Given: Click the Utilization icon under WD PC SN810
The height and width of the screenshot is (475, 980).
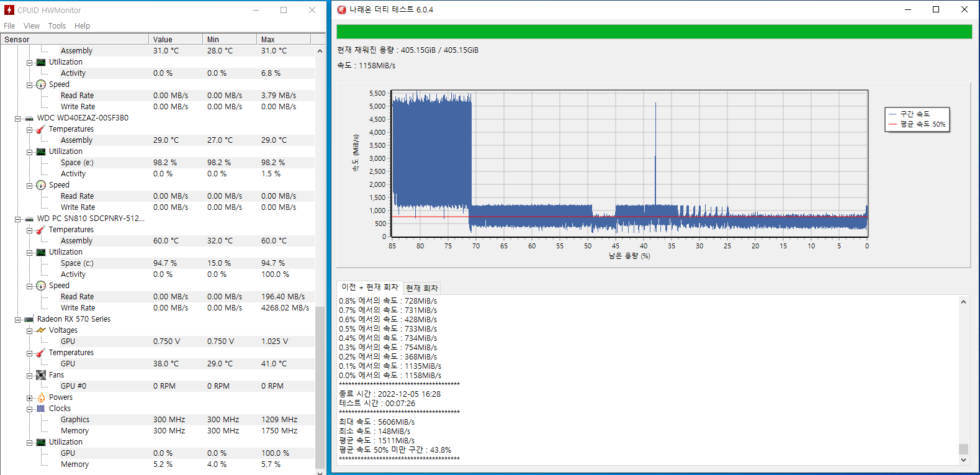Looking at the screenshot, I should pos(41,252).
